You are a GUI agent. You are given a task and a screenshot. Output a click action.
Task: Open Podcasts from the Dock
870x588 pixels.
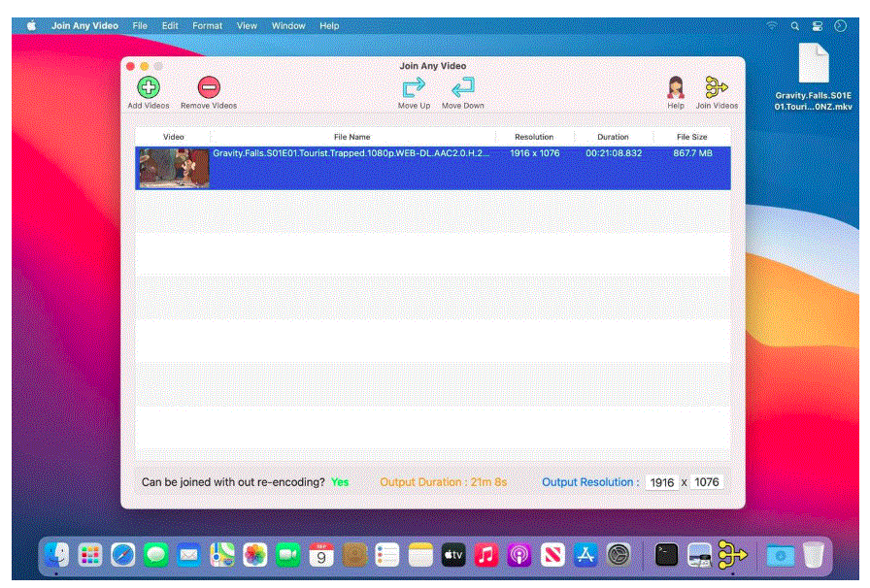[519, 555]
